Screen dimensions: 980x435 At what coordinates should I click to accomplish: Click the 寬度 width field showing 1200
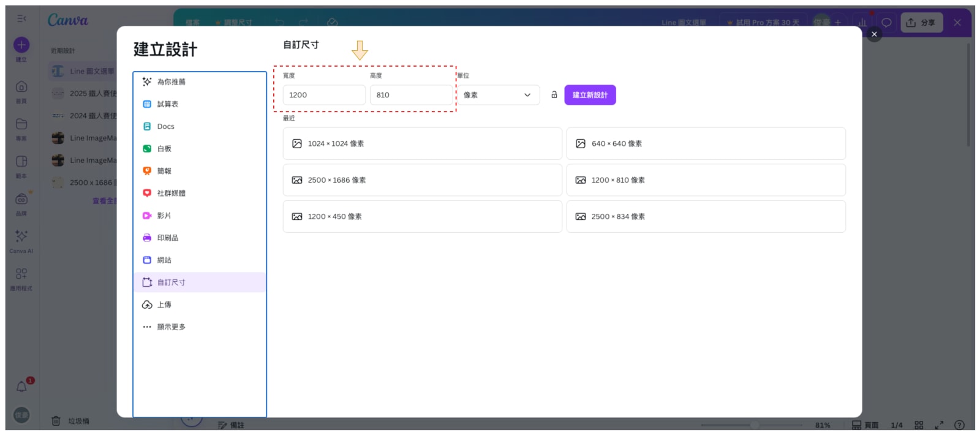point(324,95)
